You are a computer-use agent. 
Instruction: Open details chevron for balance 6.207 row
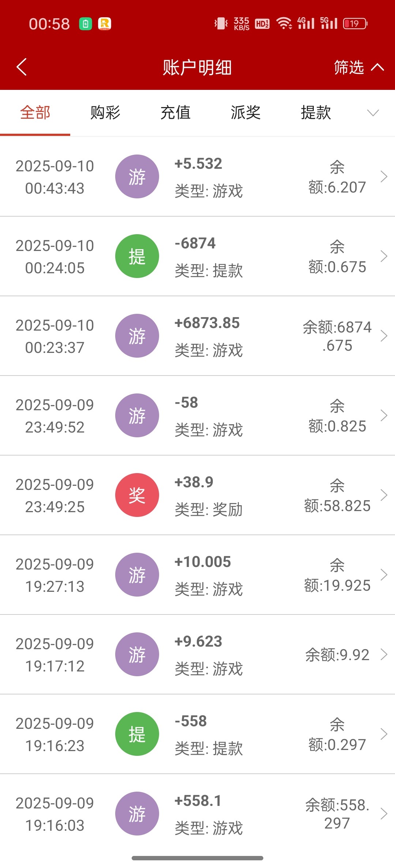coord(384,176)
